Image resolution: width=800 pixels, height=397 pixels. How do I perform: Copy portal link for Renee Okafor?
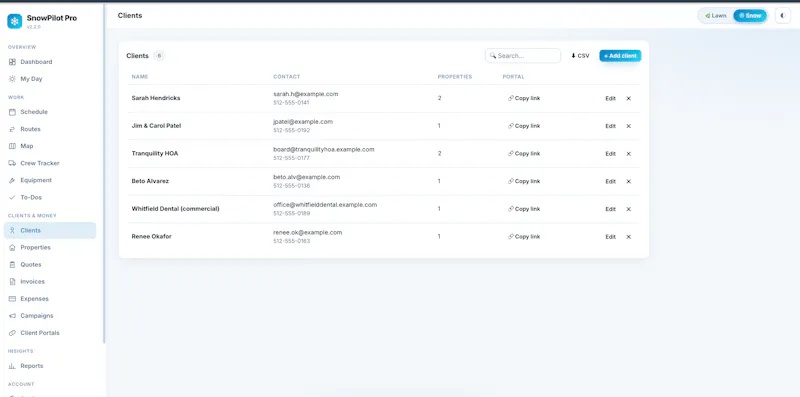(x=524, y=237)
